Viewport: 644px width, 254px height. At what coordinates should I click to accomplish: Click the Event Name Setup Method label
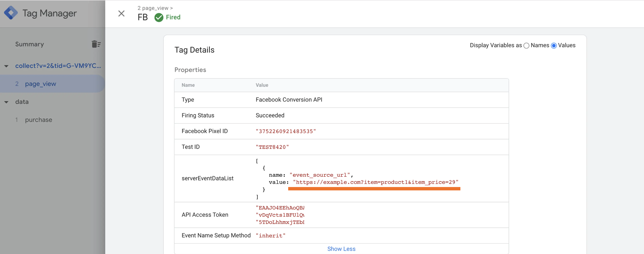216,235
